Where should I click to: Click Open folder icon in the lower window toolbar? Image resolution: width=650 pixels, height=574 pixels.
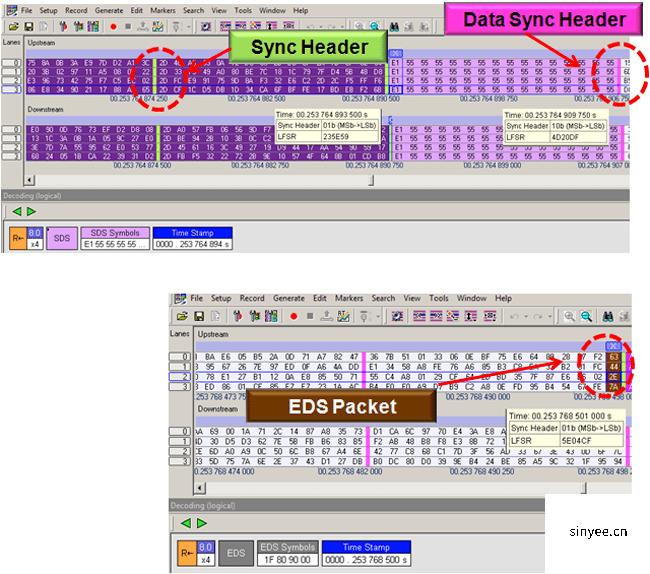tap(181, 316)
